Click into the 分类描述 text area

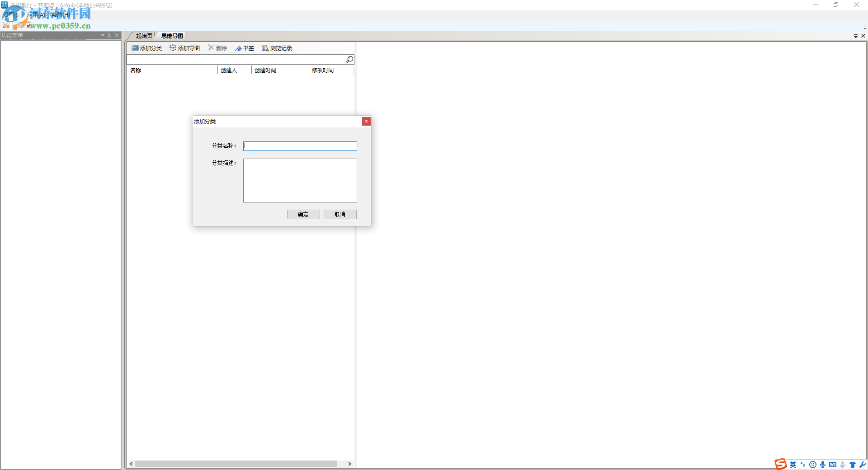[x=300, y=180]
